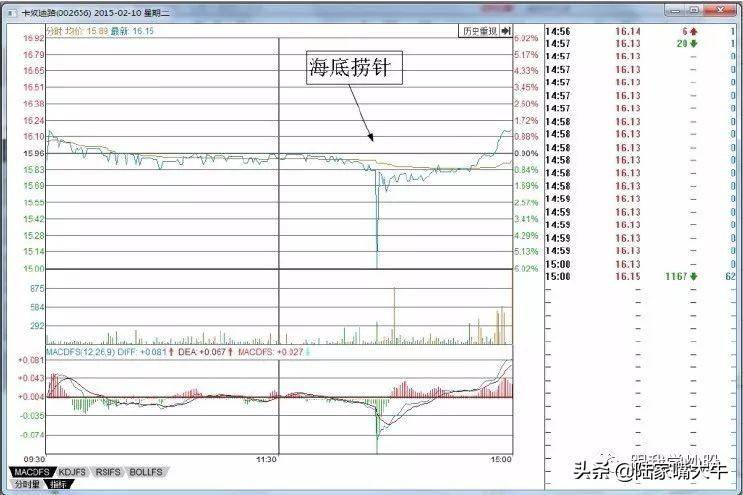Click the 292 volume axis label
This screenshot has height=495, width=743.
[36, 326]
